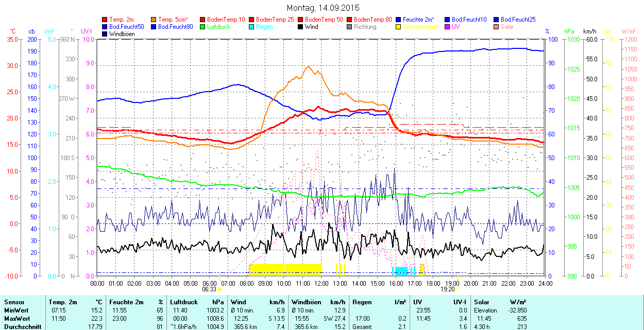Click the Temp. 2m legend label
The height and width of the screenshot is (330, 644).
pos(122,20)
